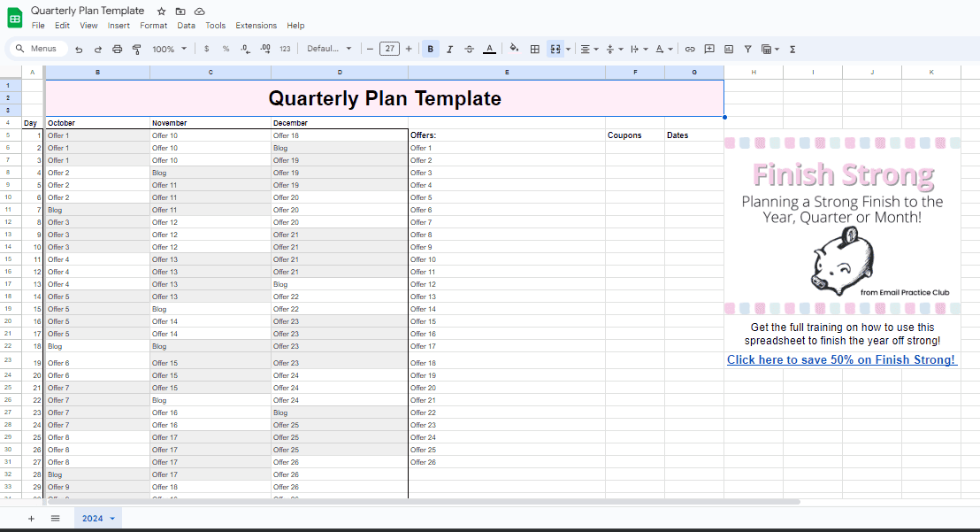The image size is (980, 532).
Task: Click the font size input field
Action: click(387, 49)
